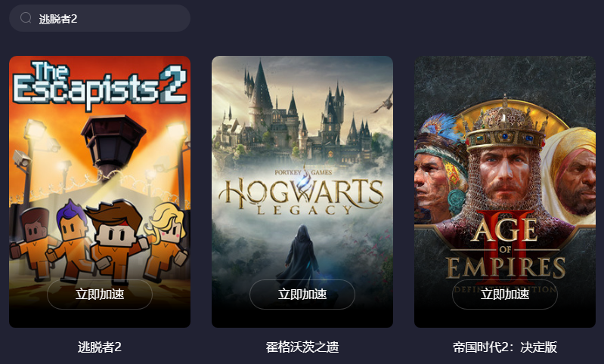
Task: Open the Hogwarts Legacy cover art
Action: click(302, 192)
